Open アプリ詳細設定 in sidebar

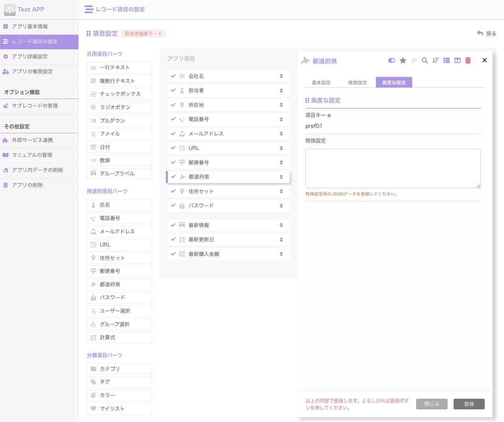(39, 56)
